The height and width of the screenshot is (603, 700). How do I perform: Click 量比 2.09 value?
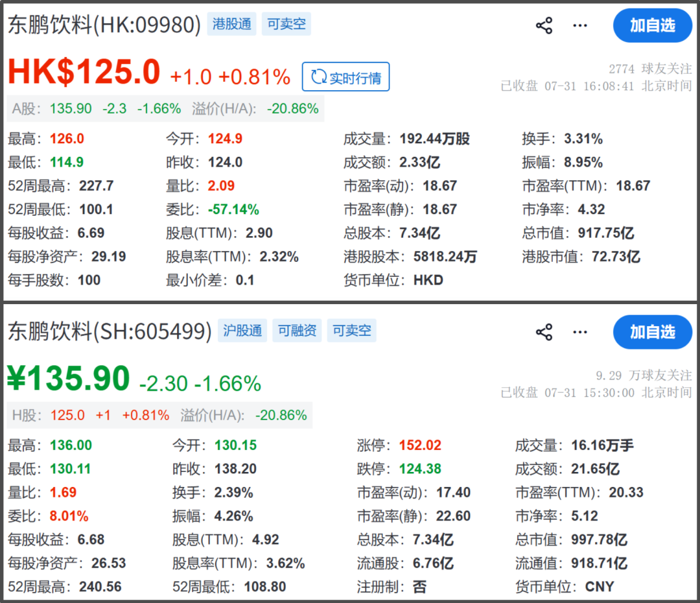pyautogui.click(x=221, y=186)
